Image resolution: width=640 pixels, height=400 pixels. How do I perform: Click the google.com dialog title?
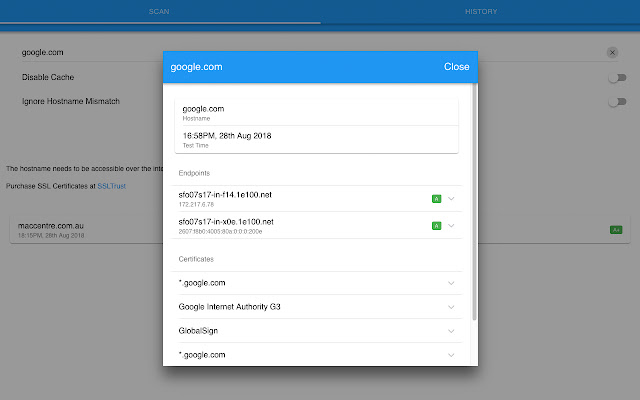(196, 67)
